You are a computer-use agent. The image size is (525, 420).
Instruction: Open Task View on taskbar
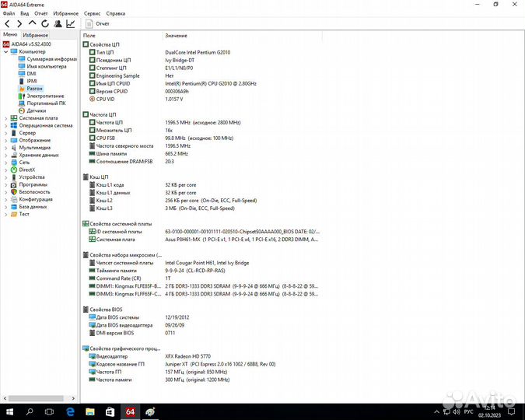50,411
